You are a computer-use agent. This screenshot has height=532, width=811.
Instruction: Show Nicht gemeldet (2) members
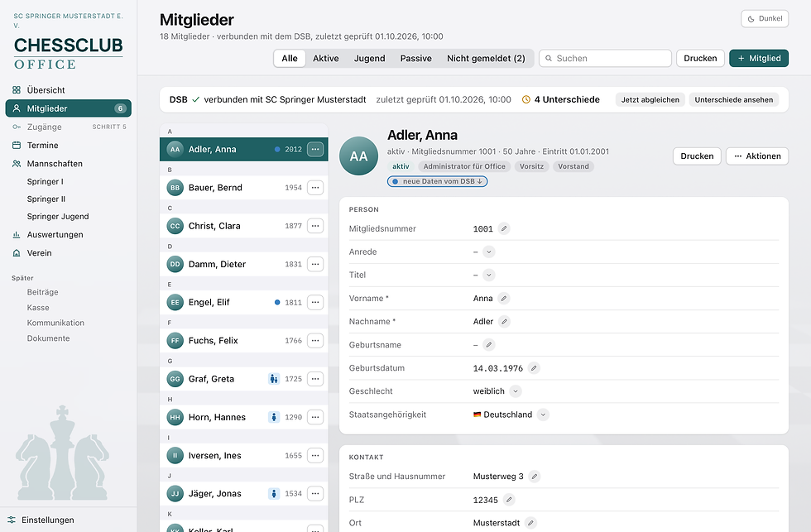pyautogui.click(x=486, y=59)
